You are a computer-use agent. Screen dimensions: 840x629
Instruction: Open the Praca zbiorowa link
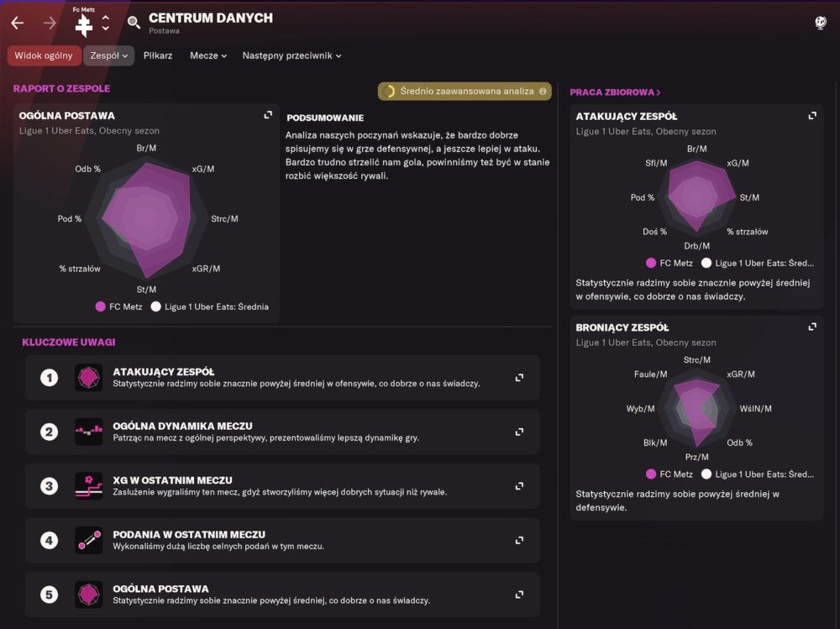click(x=615, y=92)
